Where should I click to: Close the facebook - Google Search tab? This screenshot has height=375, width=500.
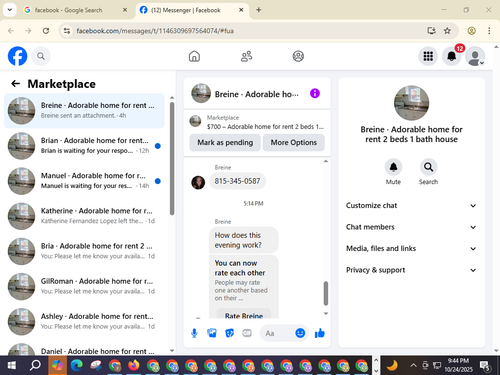pos(125,10)
